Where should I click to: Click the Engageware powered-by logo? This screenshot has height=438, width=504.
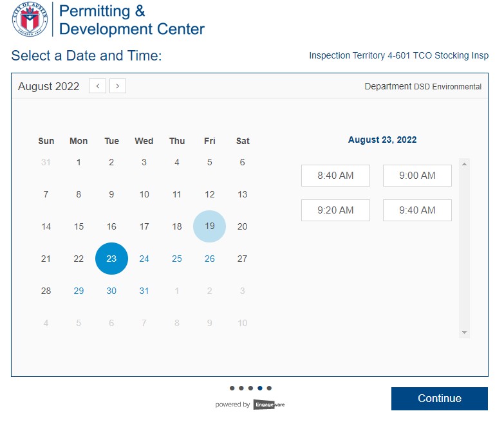pyautogui.click(x=268, y=405)
